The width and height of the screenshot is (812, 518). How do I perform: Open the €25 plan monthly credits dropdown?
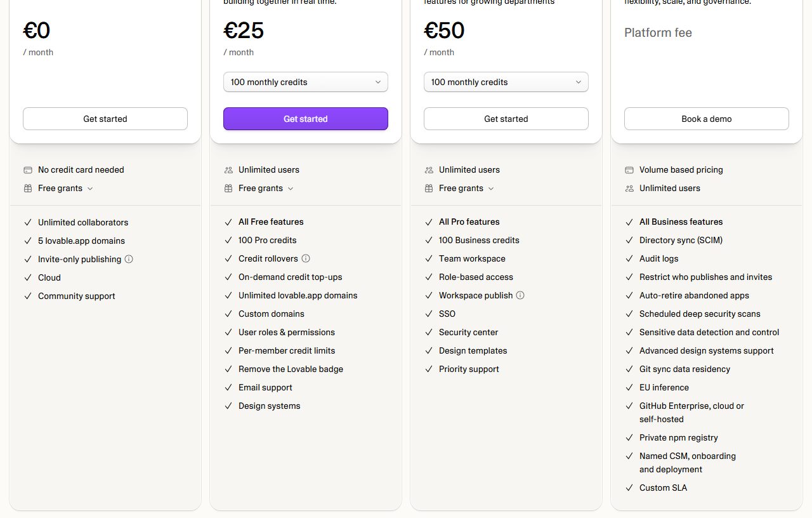306,82
